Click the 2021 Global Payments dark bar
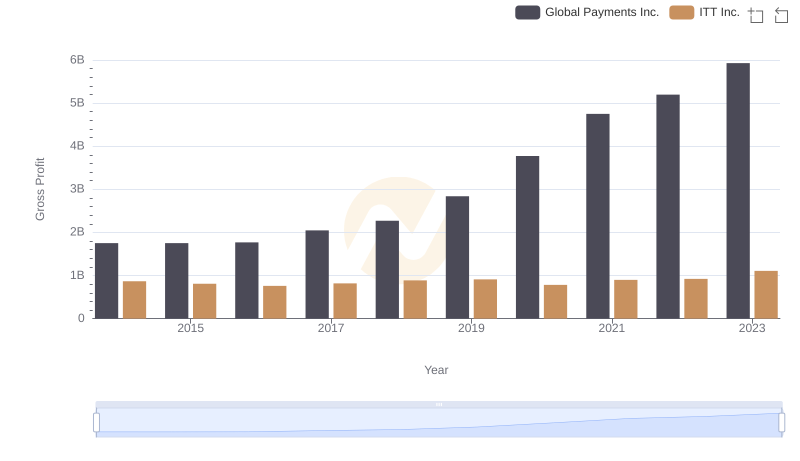The width and height of the screenshot is (800, 461). tap(598, 216)
